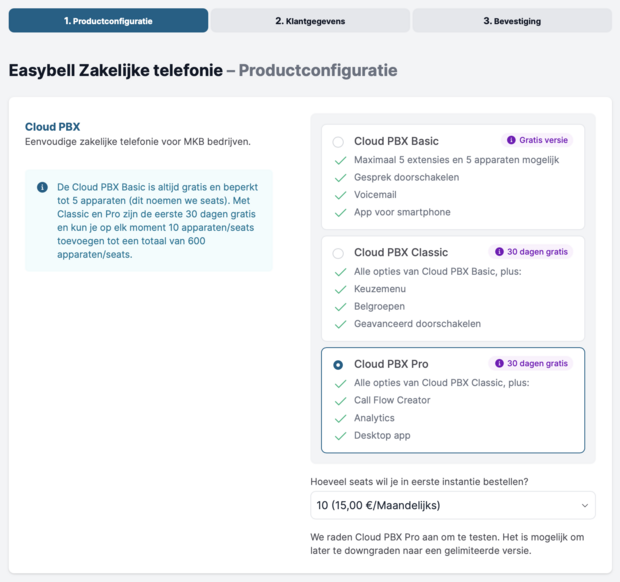
Task: Click the checkmark next to Call Flow Creator
Action: tap(340, 401)
